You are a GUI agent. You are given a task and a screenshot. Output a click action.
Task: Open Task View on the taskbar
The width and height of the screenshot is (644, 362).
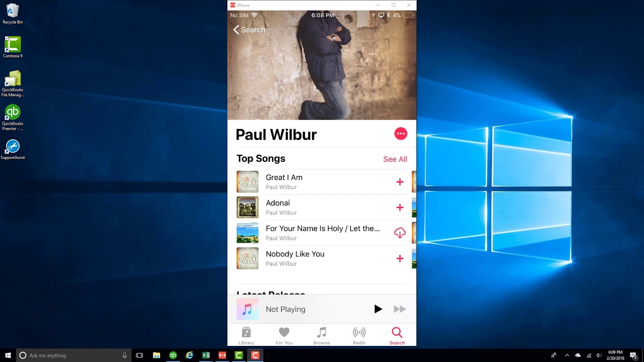point(139,355)
